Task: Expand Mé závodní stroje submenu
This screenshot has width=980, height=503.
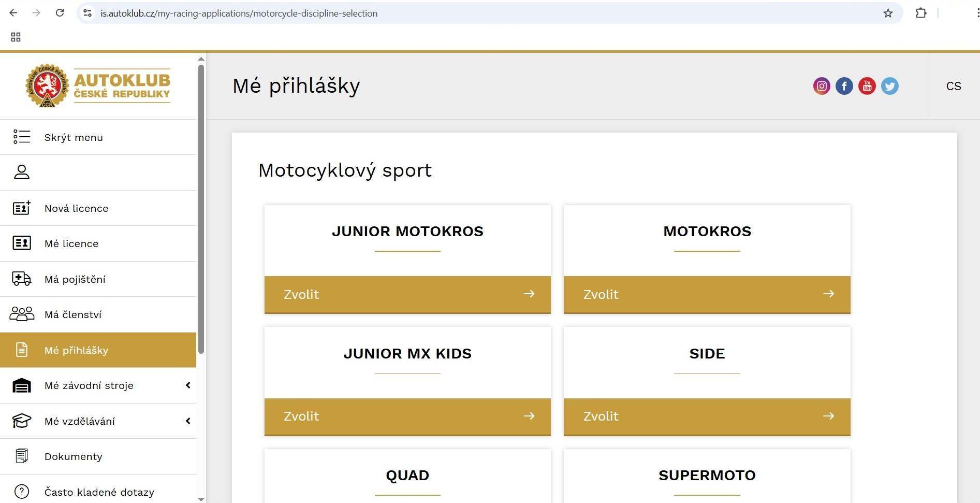Action: tap(188, 385)
